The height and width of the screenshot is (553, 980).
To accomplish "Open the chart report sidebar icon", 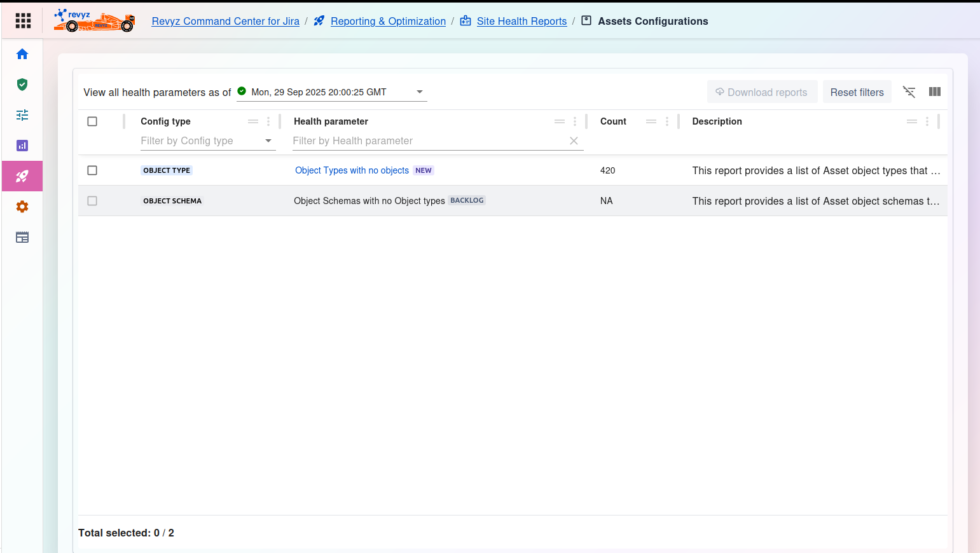I will click(22, 146).
